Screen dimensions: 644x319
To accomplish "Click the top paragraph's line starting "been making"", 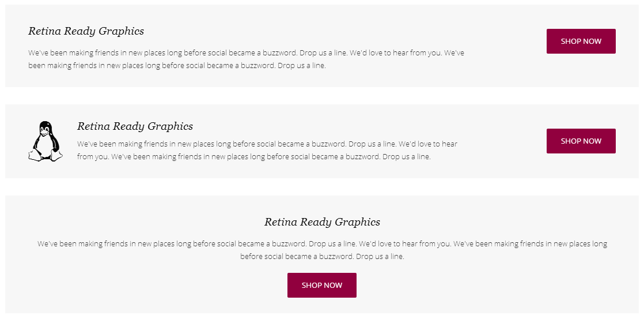I will pyautogui.click(x=177, y=66).
